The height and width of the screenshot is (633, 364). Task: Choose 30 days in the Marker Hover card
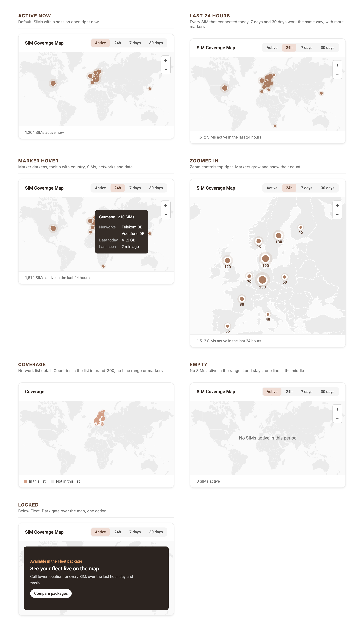tap(156, 188)
